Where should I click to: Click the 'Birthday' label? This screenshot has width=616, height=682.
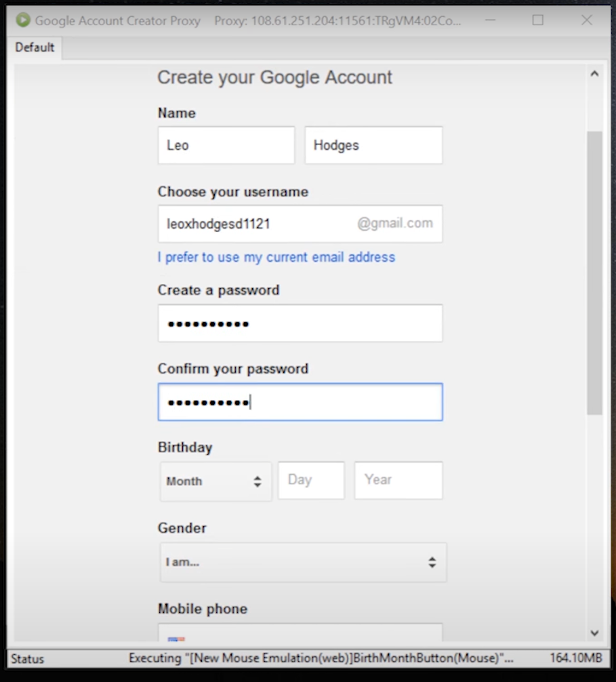pyautogui.click(x=185, y=447)
